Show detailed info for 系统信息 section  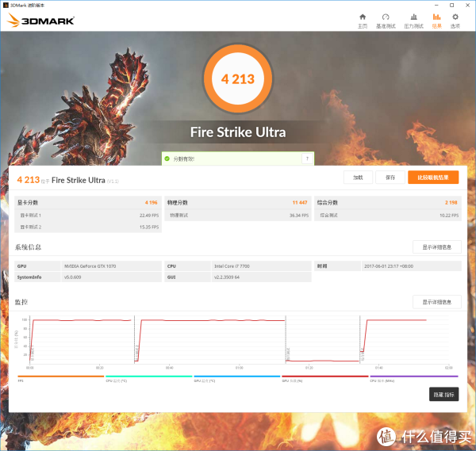437,247
